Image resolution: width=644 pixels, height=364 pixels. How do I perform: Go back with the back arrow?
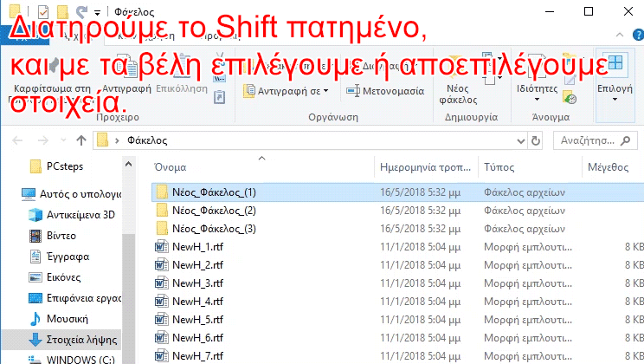pos(17,140)
